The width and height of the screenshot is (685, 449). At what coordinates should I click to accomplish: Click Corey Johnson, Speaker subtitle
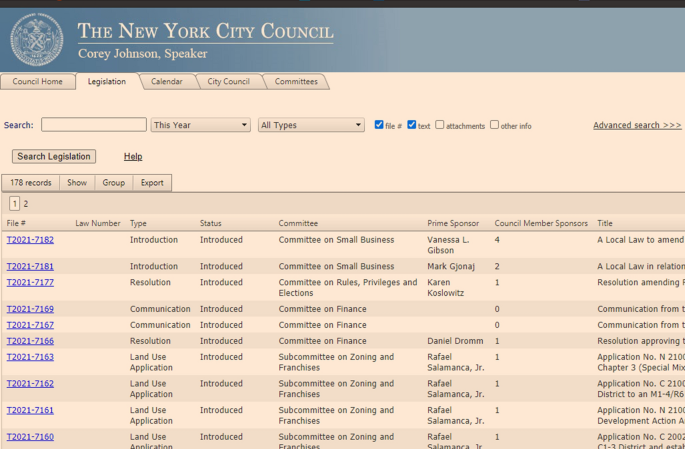click(142, 54)
